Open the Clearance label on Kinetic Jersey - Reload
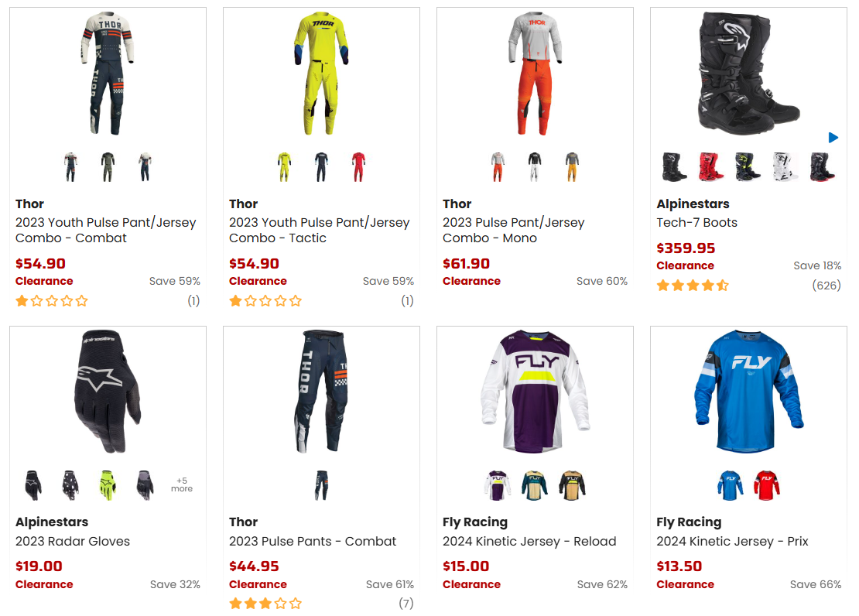Image resolution: width=859 pixels, height=616 pixels. pos(471,584)
